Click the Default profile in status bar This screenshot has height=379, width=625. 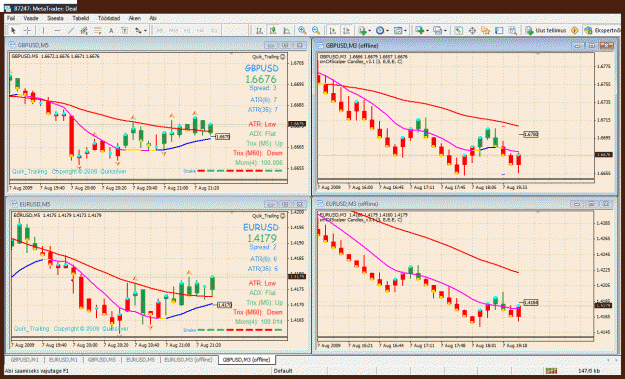(283, 371)
